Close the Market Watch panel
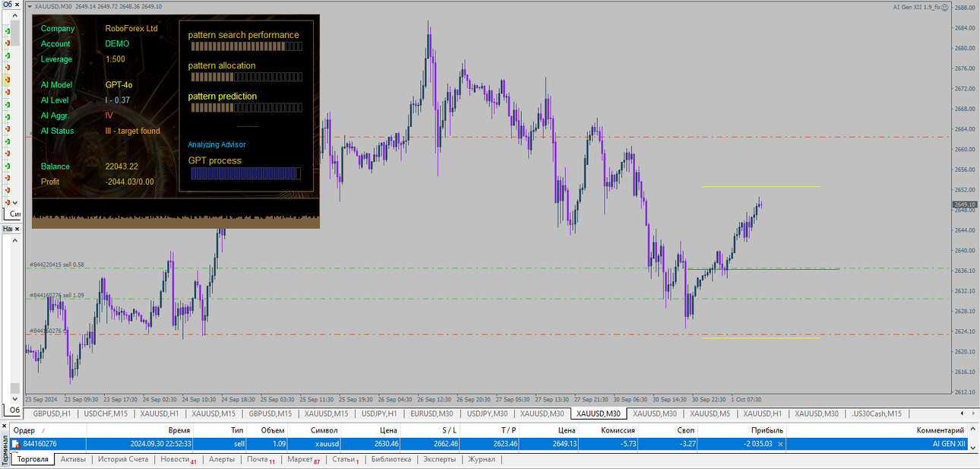Image resolution: width=980 pixels, height=469 pixels. click(x=17, y=5)
